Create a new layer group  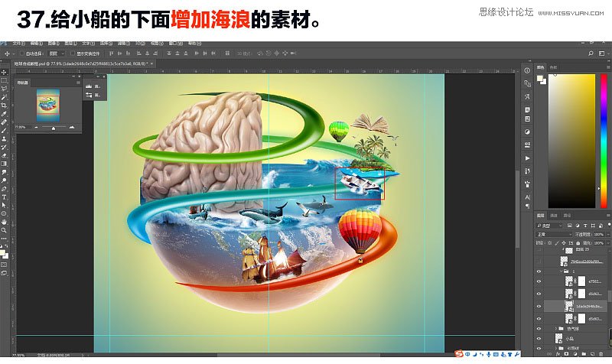click(584, 354)
